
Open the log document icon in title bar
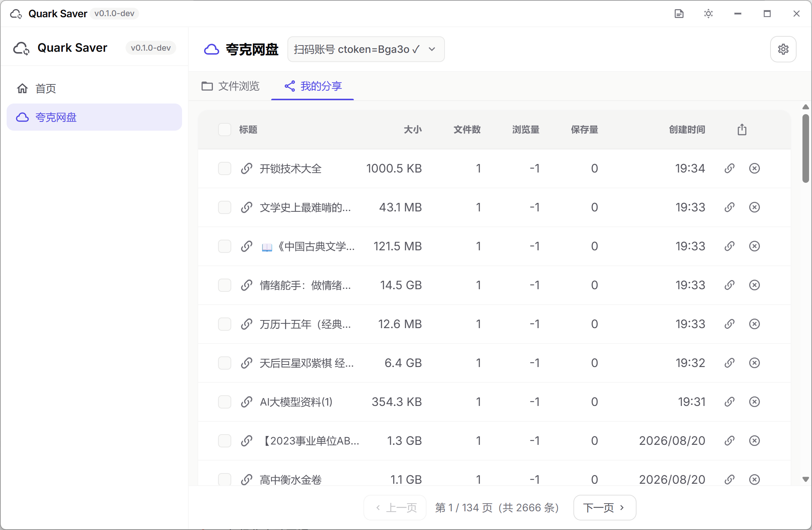point(679,14)
